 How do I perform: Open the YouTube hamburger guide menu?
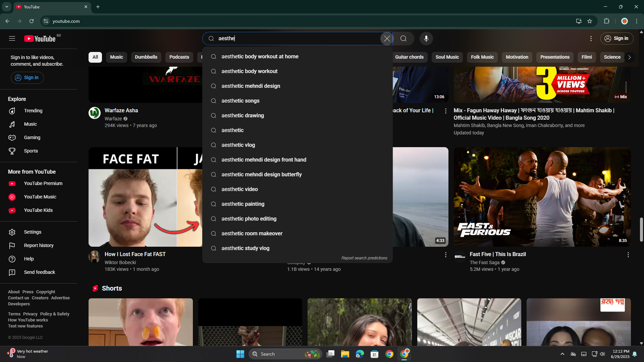12,39
